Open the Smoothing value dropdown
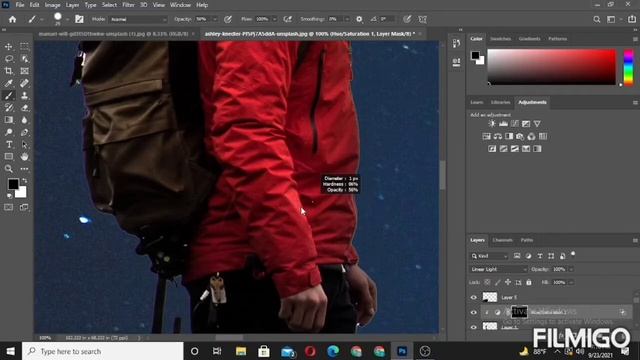 [347, 19]
